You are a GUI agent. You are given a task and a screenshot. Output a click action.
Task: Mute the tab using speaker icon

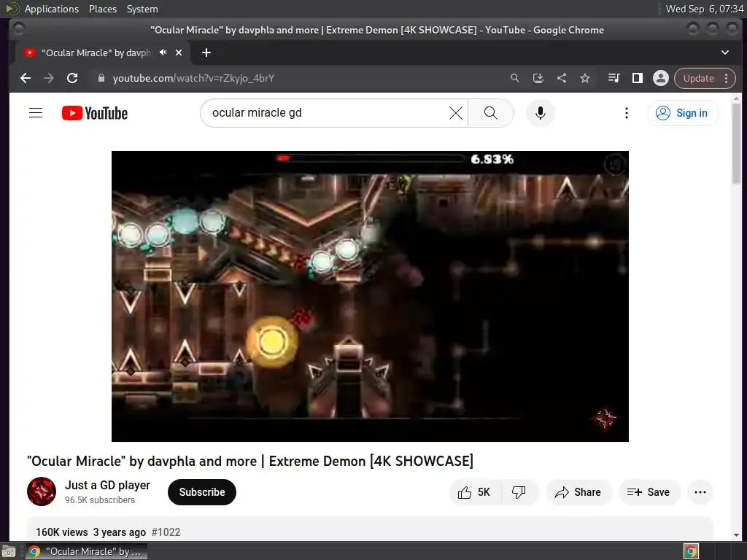[163, 52]
